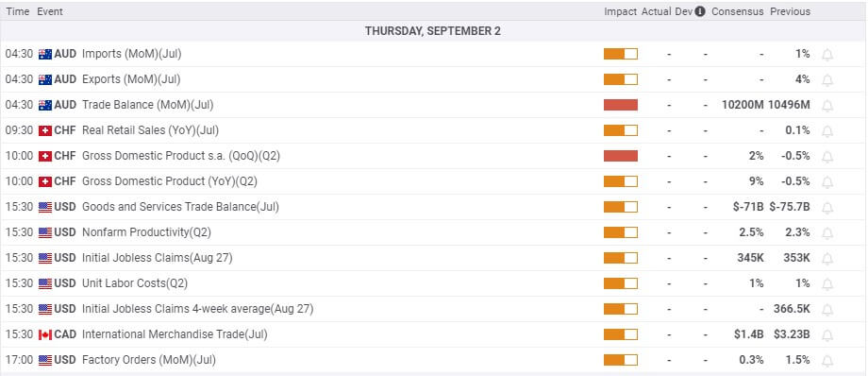868x376 pixels.
Task: Click the Swiss flag on the 09:30 row
Action: click(x=45, y=130)
